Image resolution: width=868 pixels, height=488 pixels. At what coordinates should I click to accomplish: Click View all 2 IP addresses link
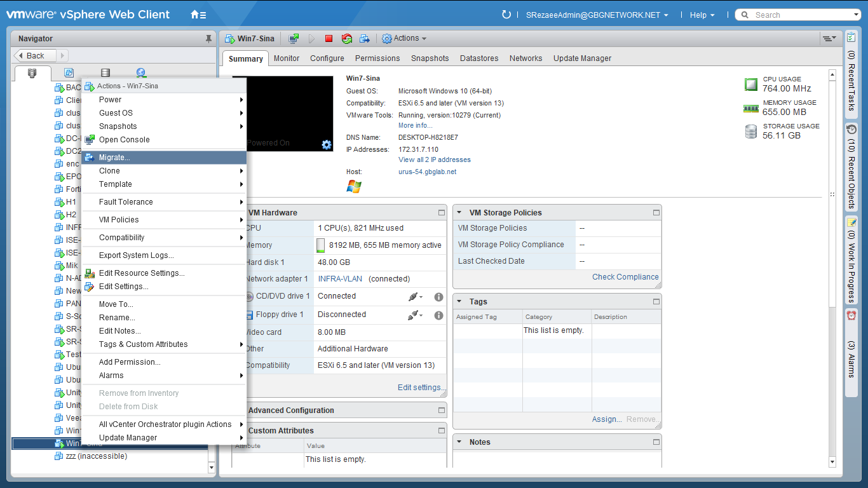tap(435, 159)
